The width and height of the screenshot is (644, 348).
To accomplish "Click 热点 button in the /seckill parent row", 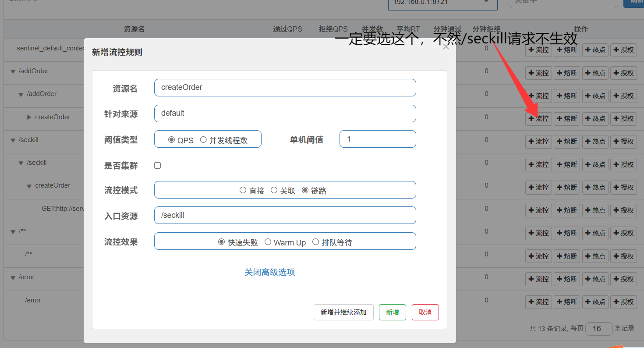I will [595, 142].
